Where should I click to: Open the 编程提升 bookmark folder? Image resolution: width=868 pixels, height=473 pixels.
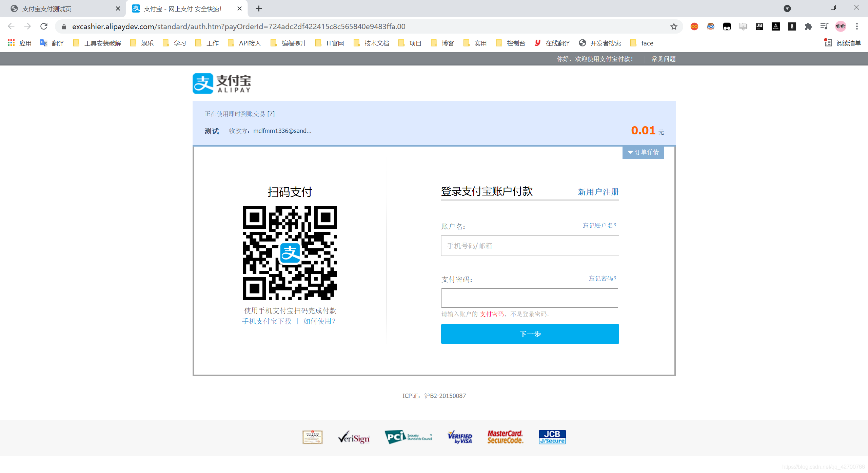289,43
